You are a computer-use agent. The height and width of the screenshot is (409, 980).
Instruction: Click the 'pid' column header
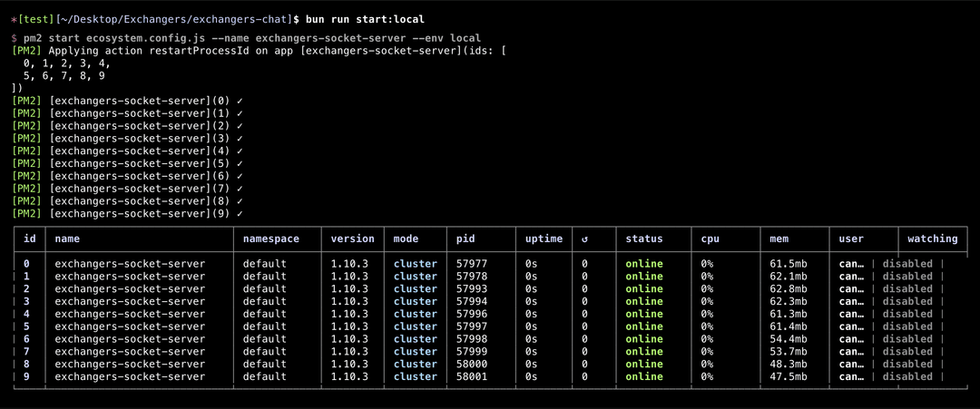pos(465,239)
